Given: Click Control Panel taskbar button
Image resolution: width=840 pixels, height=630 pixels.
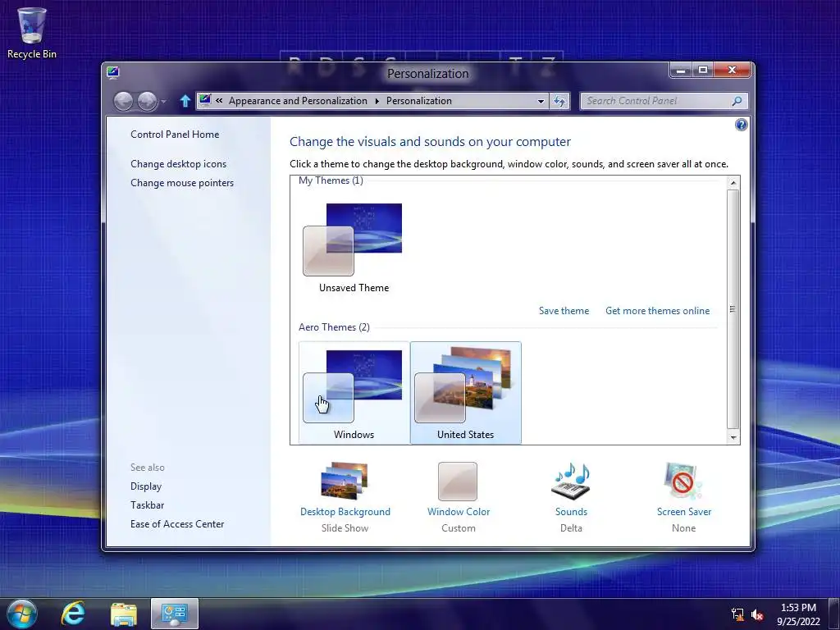Looking at the screenshot, I should 175,614.
